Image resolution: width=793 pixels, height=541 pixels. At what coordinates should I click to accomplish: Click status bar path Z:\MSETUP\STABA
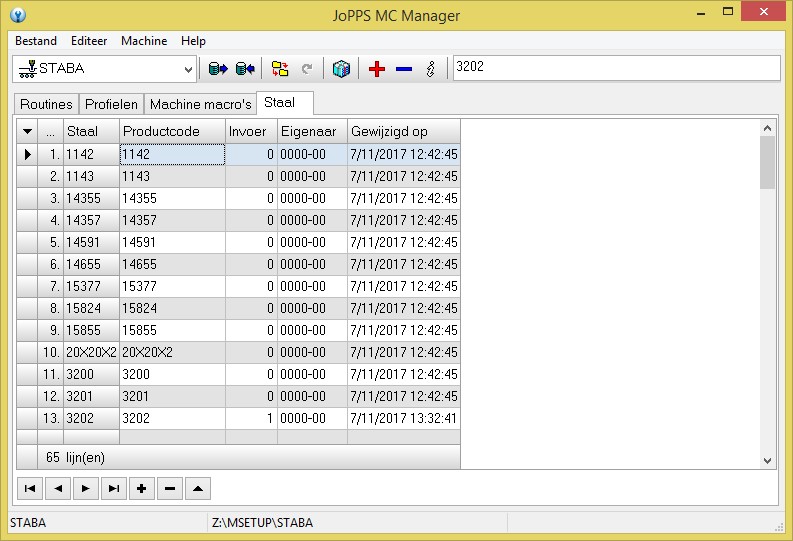click(x=262, y=523)
